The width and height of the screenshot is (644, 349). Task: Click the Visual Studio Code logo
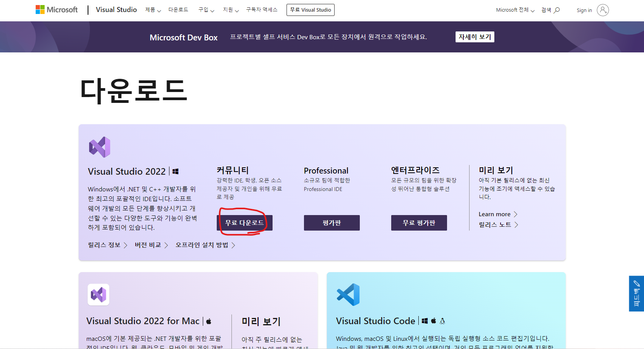[x=348, y=295]
